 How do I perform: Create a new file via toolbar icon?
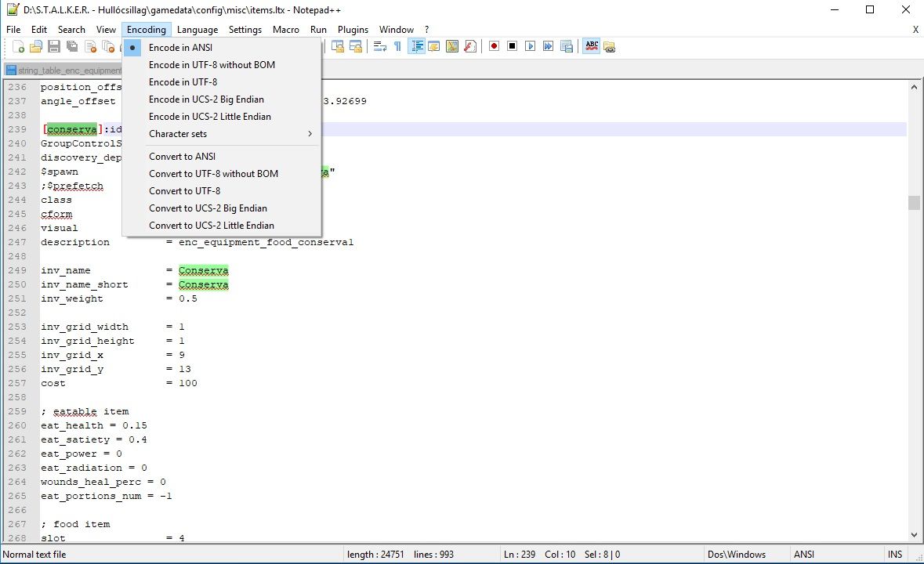coord(18,46)
